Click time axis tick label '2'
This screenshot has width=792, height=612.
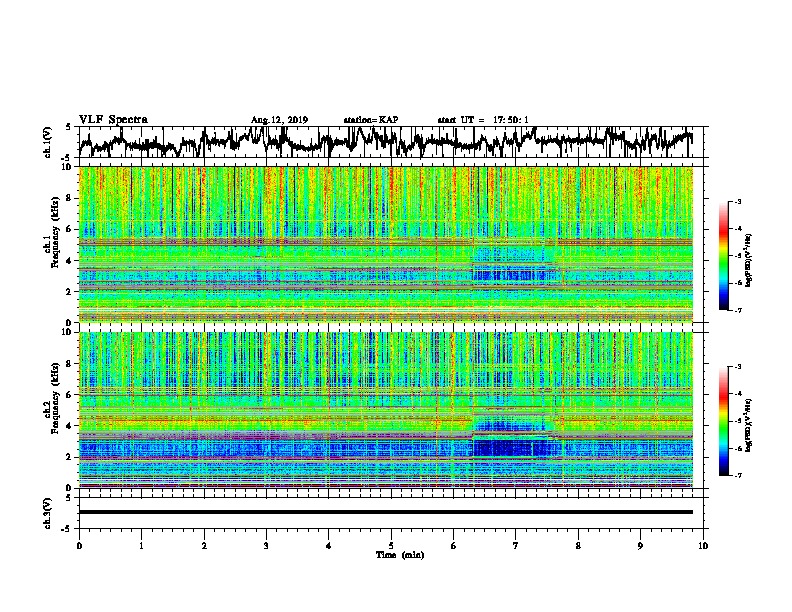(x=204, y=546)
